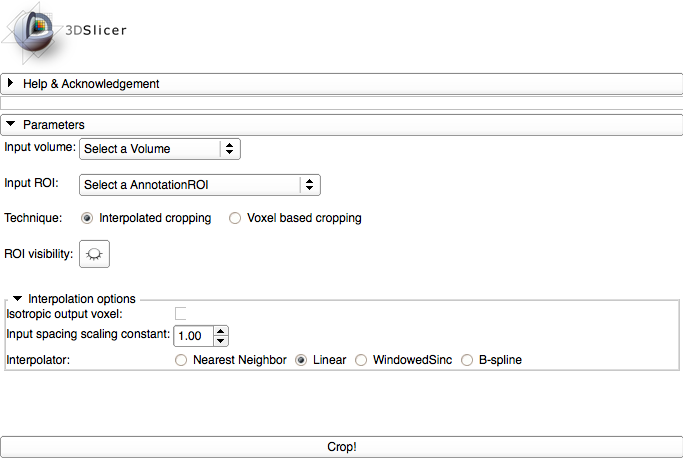Select Voxel based cropping option
The image size is (683, 473).
pyautogui.click(x=236, y=218)
